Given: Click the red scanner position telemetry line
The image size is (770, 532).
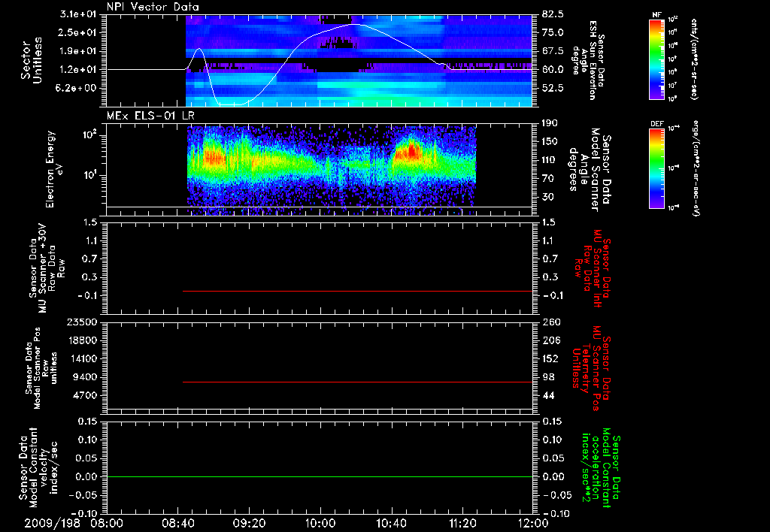Looking at the screenshot, I should pos(357,382).
